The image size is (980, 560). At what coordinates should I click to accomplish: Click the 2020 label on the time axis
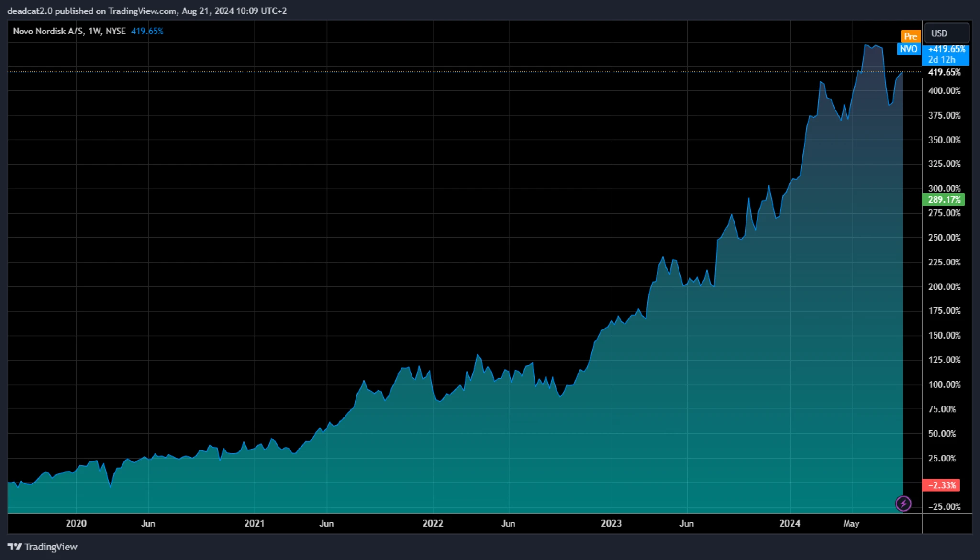[76, 523]
